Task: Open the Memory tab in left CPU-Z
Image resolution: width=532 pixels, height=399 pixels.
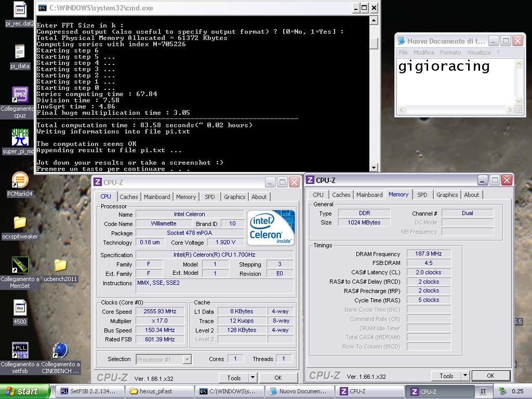Action: (x=186, y=197)
